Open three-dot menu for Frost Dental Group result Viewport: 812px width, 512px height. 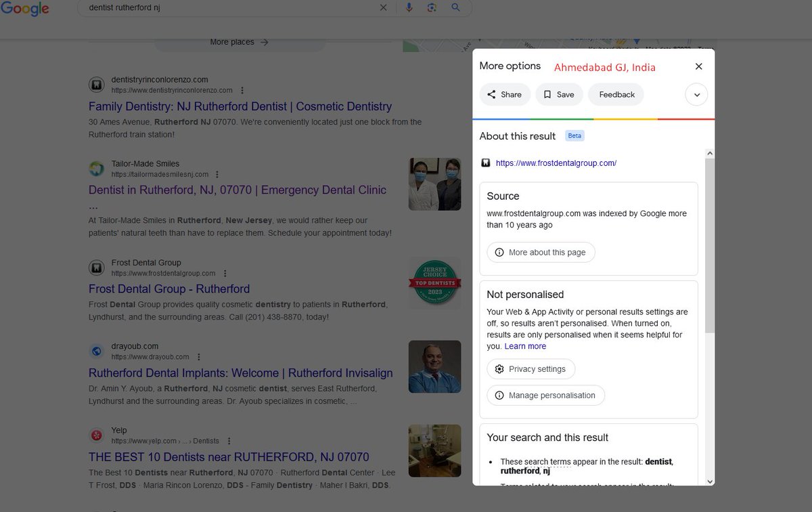tap(225, 274)
